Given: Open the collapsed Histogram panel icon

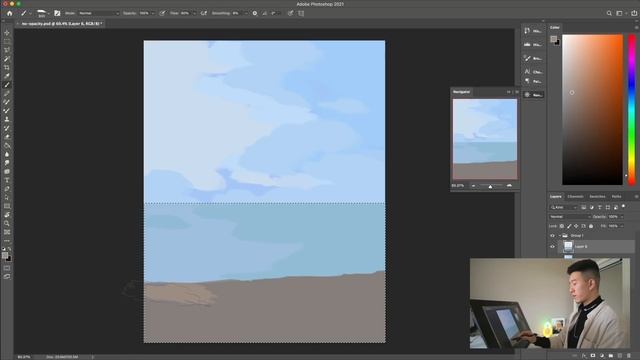Looking at the screenshot, I should tap(527, 44).
